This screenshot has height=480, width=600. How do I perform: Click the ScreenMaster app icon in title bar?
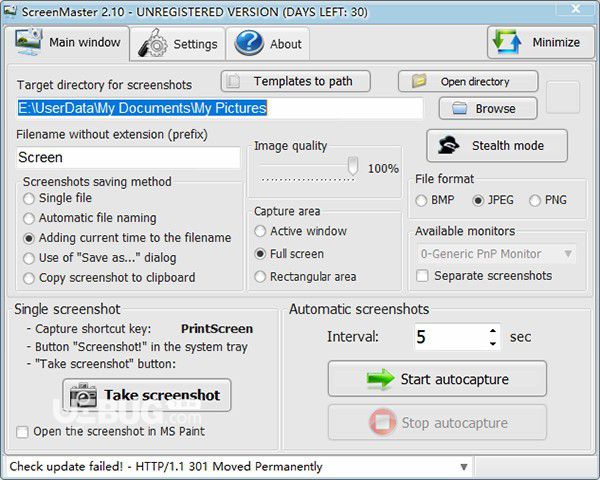[x=10, y=11]
